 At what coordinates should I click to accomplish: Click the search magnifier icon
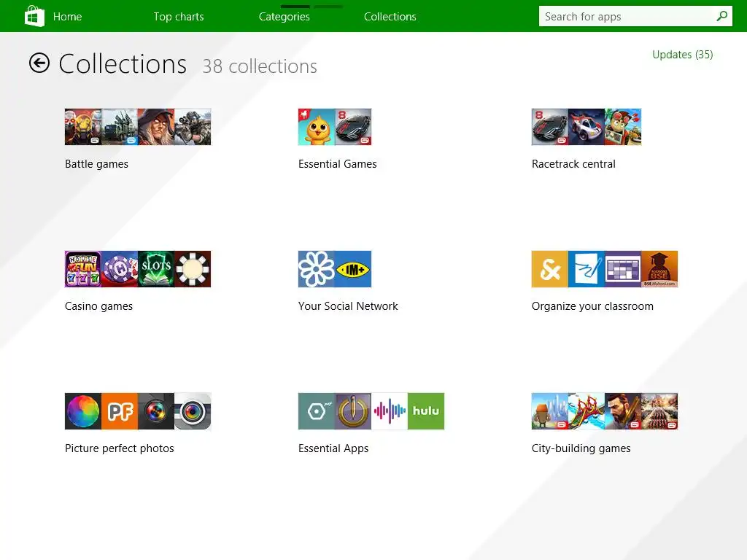tap(721, 16)
